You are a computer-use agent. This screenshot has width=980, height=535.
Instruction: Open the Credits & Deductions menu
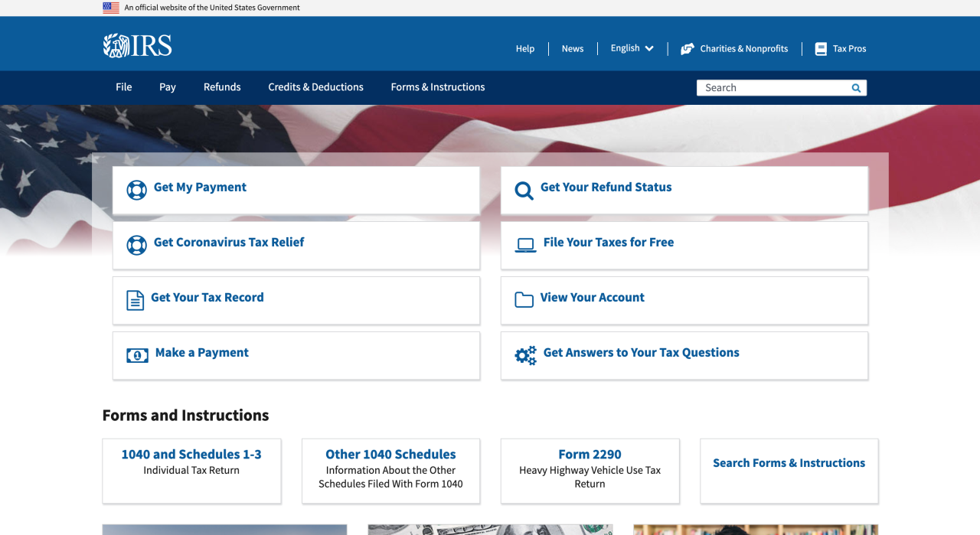tap(315, 87)
